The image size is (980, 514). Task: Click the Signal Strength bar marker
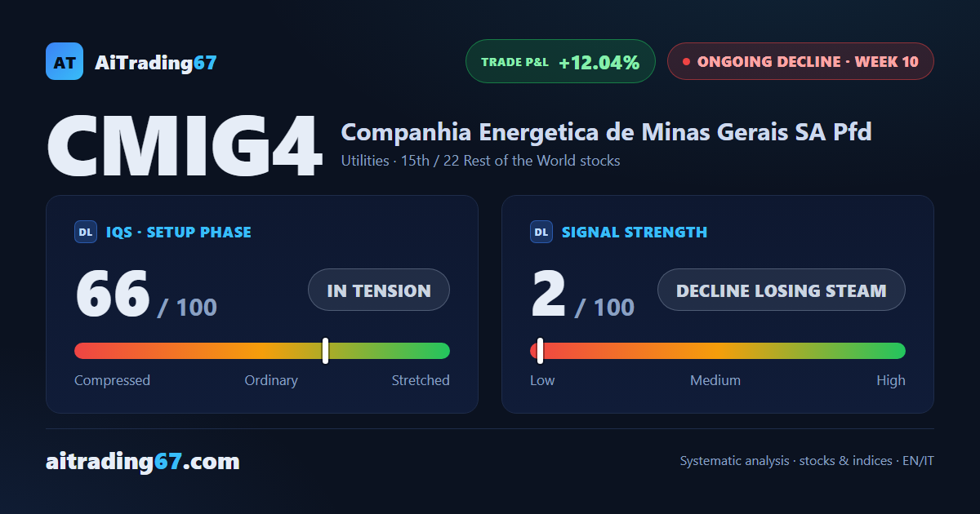click(x=540, y=351)
